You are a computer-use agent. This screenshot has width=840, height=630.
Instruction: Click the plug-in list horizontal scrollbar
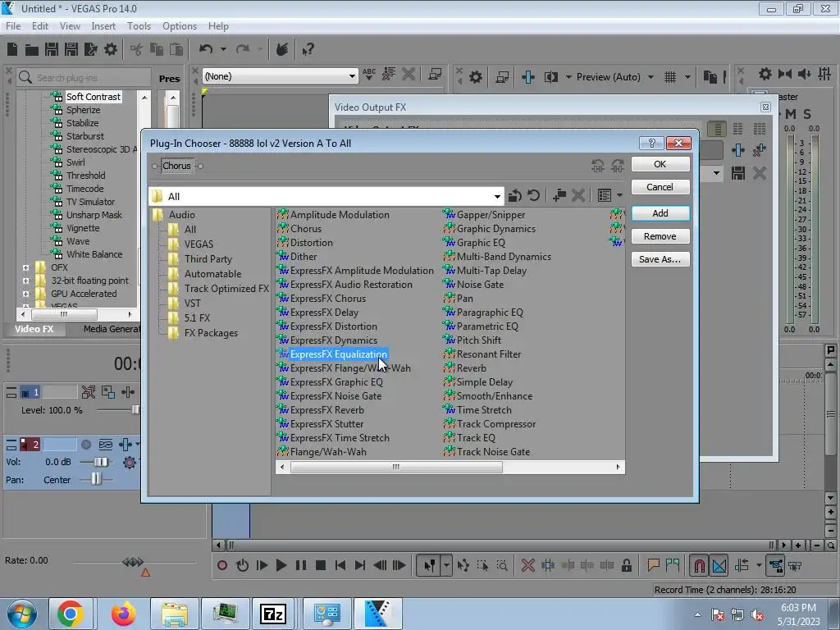[397, 467]
